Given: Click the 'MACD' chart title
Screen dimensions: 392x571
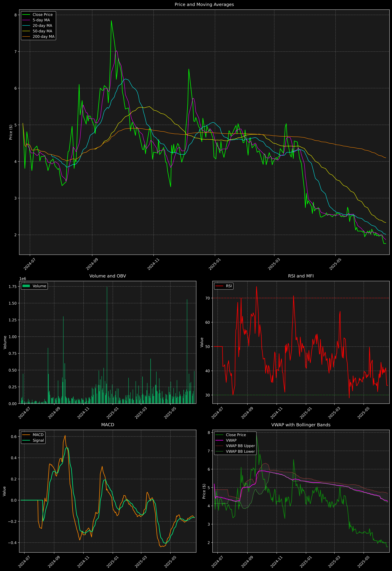Looking at the screenshot, I should (x=108, y=425).
